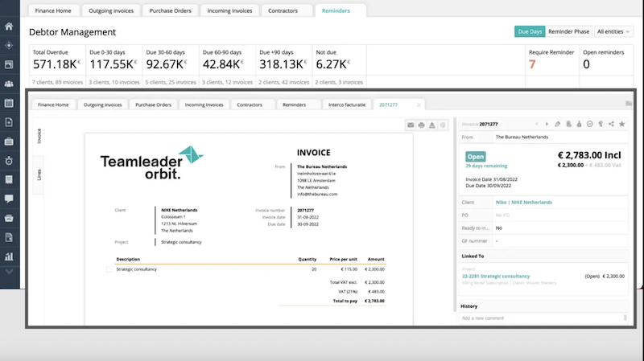
Task: Open the Nike | NIKE Netherlands client link
Action: [x=523, y=203]
